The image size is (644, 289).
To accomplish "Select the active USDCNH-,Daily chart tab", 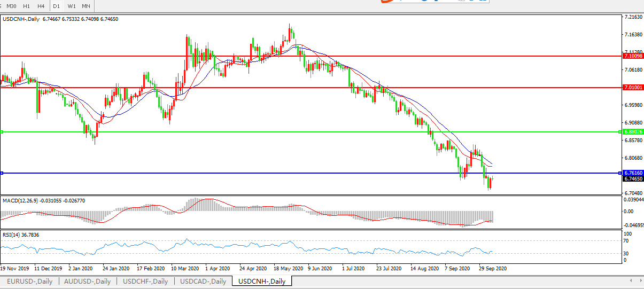I will click(x=262, y=282).
